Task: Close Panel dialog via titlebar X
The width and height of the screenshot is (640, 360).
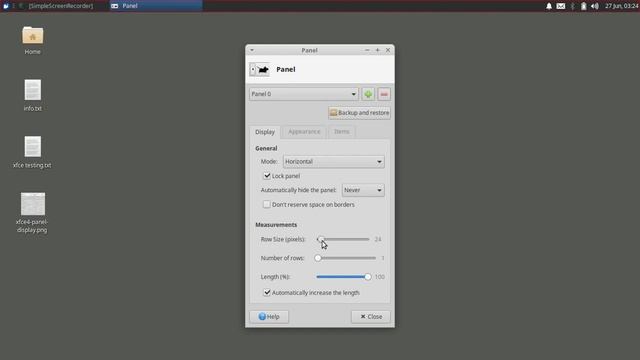Action: pos(388,50)
